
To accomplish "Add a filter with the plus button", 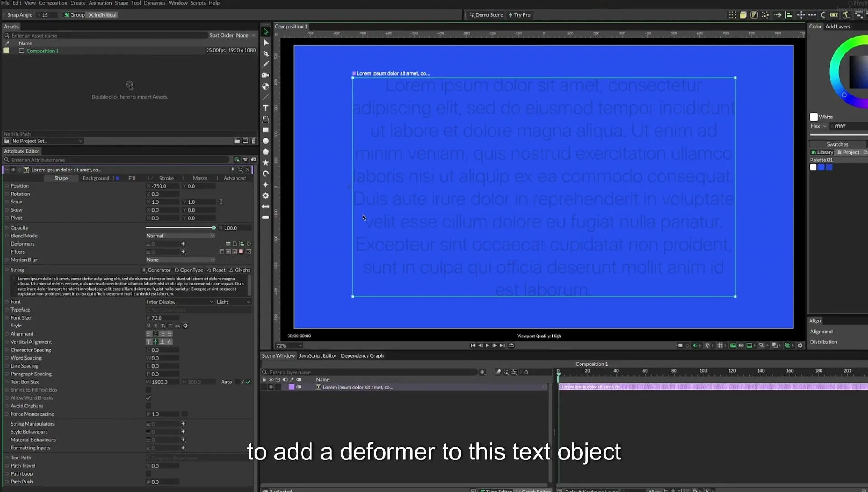I will [183, 252].
